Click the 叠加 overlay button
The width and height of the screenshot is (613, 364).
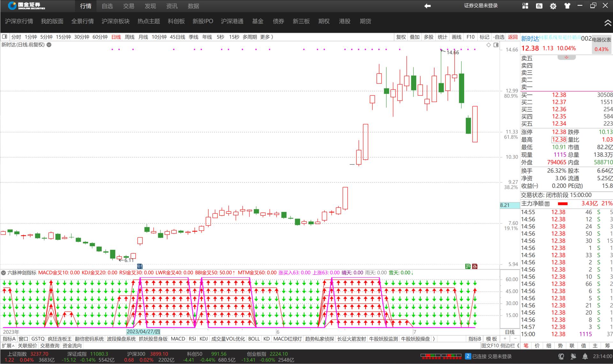click(415, 37)
